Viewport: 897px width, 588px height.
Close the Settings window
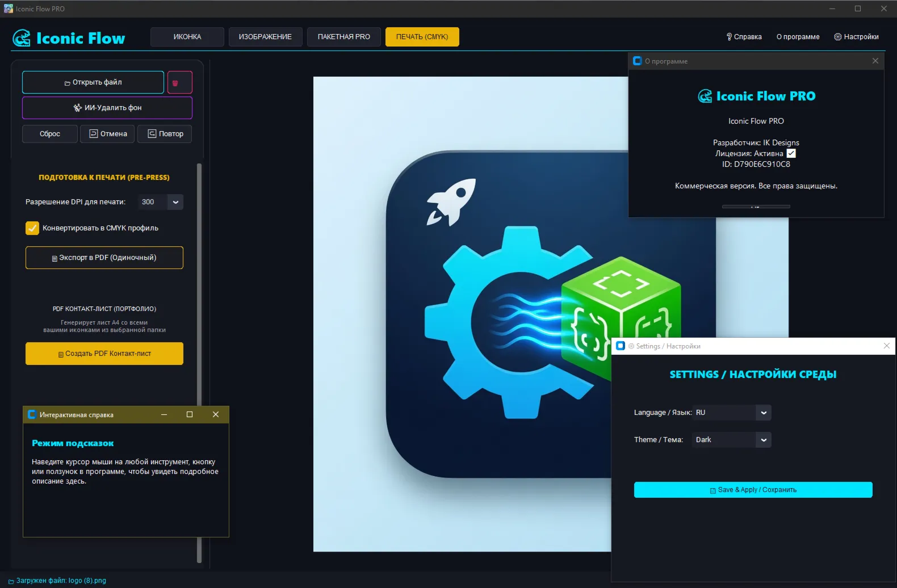pyautogui.click(x=887, y=346)
